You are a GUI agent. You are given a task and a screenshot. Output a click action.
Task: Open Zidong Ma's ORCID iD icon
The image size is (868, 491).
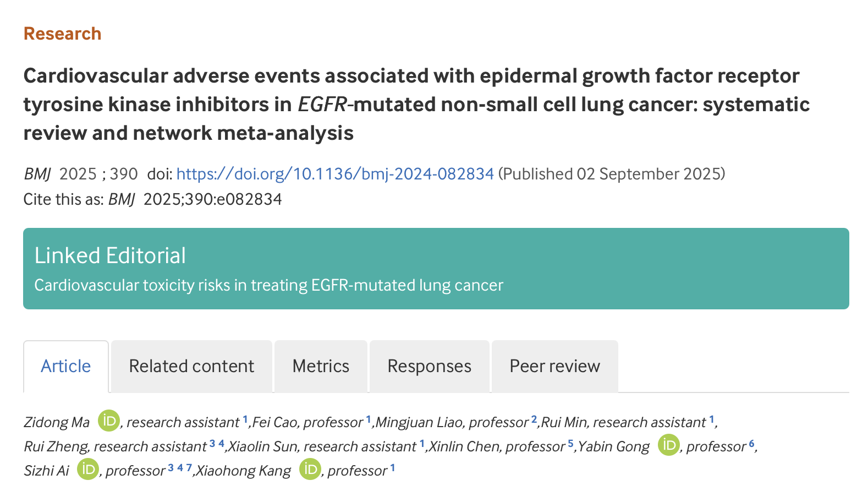click(x=109, y=421)
